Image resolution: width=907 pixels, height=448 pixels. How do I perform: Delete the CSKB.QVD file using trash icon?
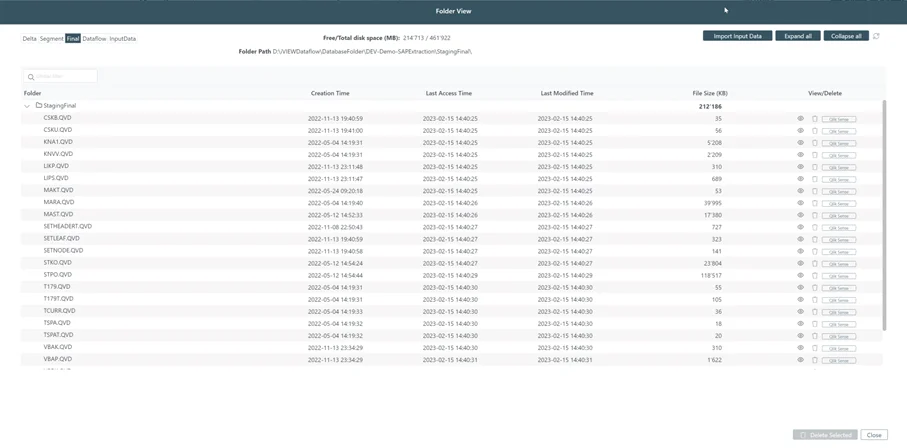pos(815,119)
